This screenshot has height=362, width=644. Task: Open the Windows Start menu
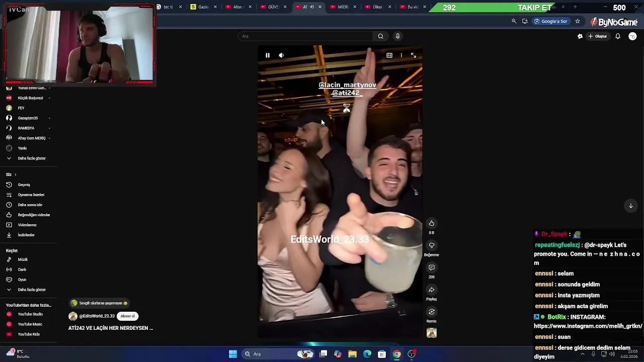pyautogui.click(x=233, y=354)
